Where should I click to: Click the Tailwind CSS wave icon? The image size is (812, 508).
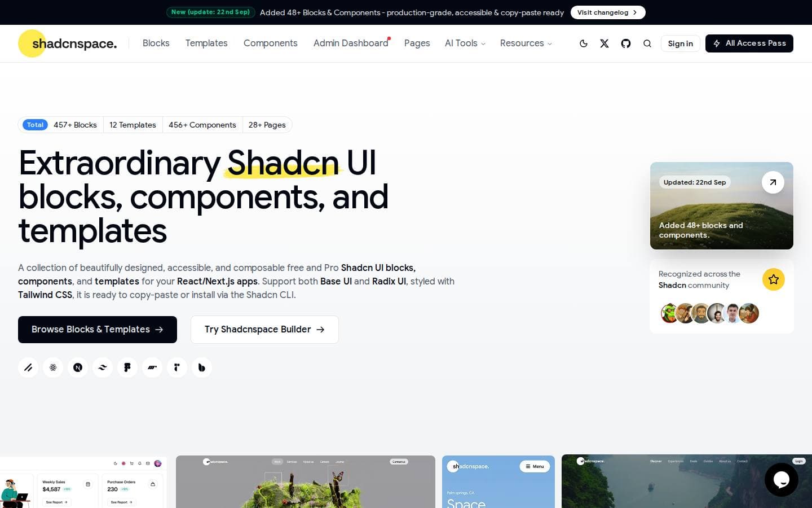(x=103, y=367)
